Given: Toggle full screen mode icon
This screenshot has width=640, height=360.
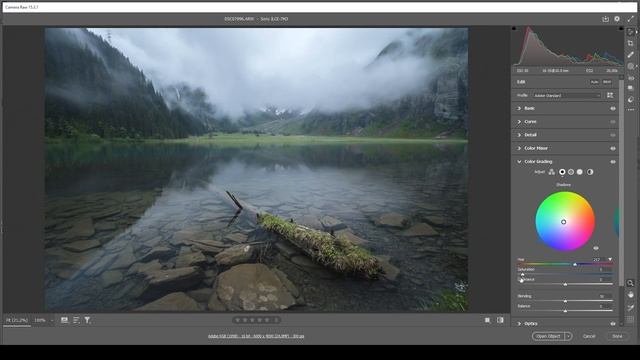Looking at the screenshot, I should (x=630, y=19).
